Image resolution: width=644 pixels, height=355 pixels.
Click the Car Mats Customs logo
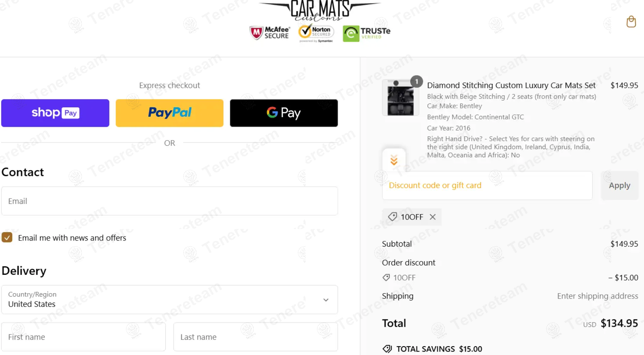320,10
